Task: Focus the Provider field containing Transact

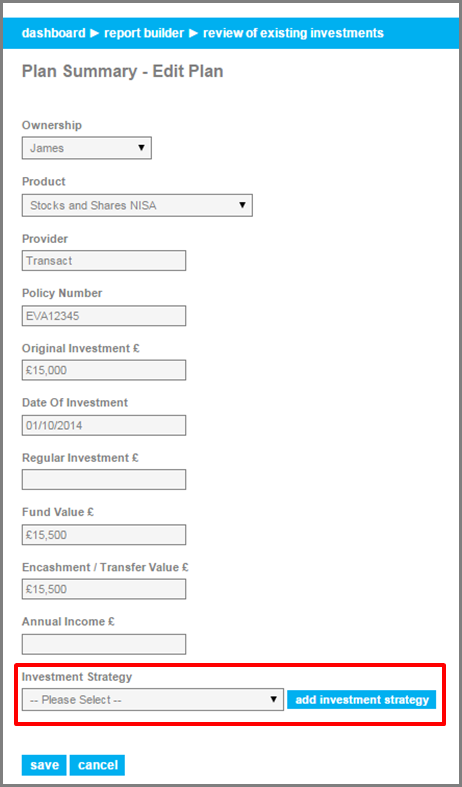Action: coord(104,260)
